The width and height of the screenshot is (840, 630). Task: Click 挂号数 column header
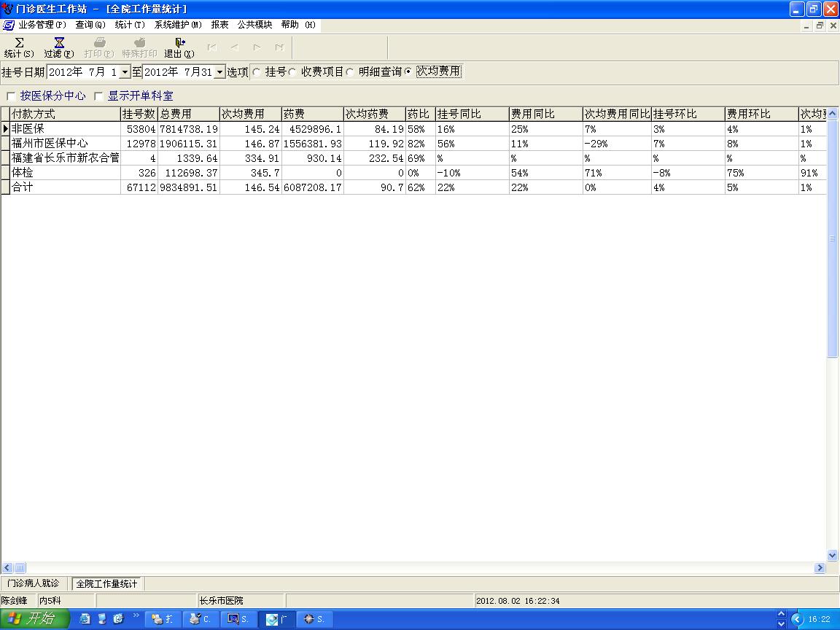(x=139, y=114)
